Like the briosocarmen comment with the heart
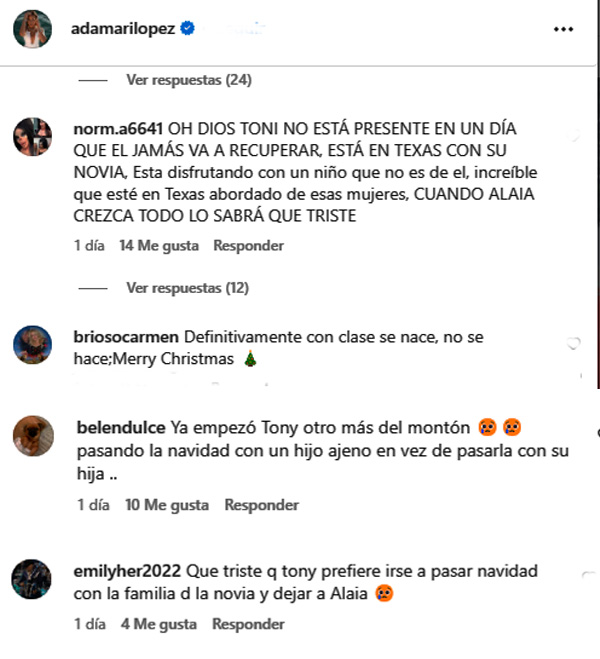 (x=574, y=343)
